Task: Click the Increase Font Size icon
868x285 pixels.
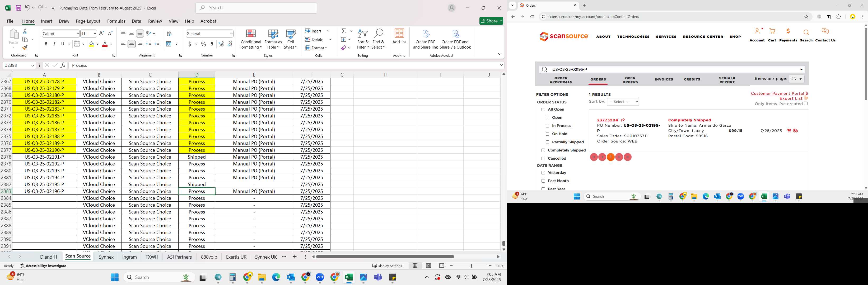Action: point(101,33)
